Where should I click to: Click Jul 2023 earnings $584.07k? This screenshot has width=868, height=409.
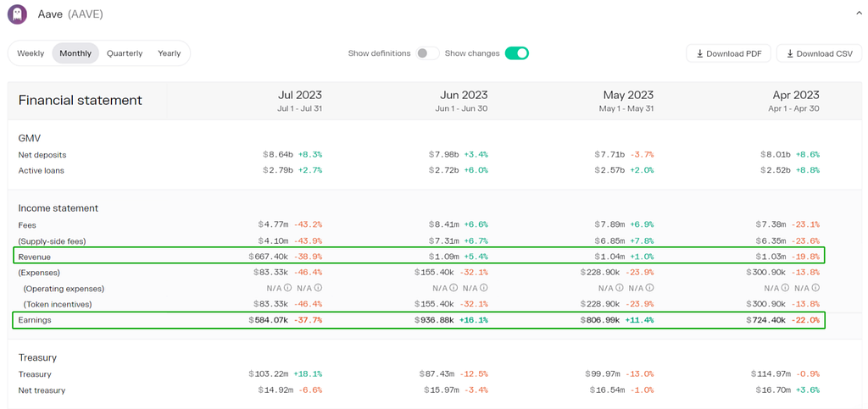(269, 320)
